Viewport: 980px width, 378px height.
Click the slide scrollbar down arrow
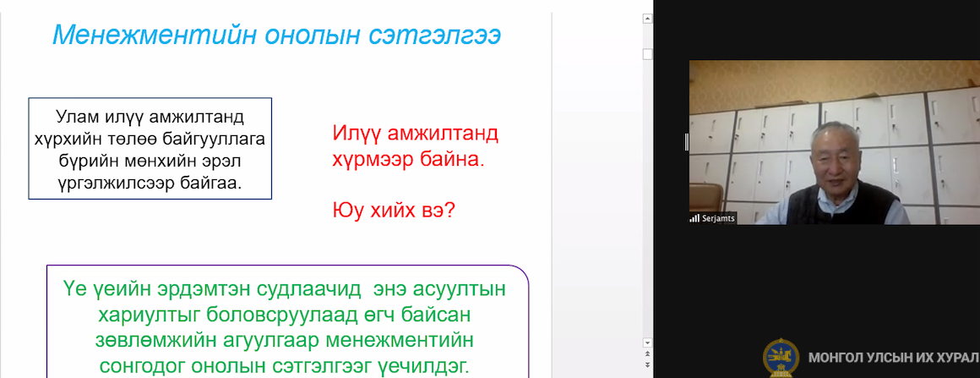pyautogui.click(x=647, y=342)
